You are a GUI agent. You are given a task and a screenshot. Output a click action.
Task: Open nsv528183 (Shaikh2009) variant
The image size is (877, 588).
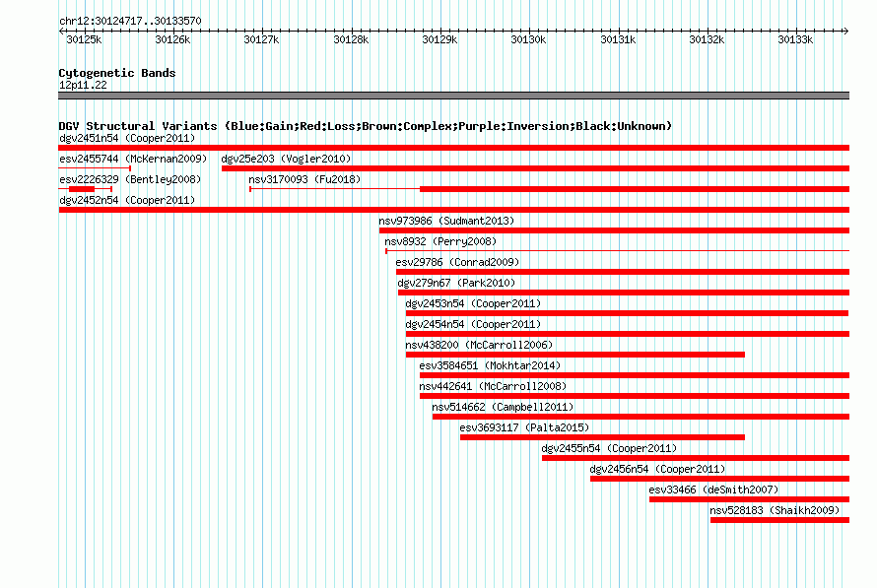click(x=775, y=510)
